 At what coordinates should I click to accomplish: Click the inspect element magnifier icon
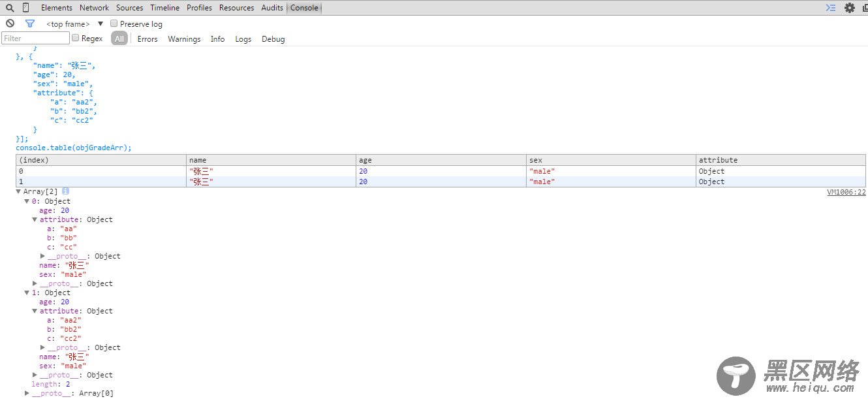pyautogui.click(x=10, y=8)
